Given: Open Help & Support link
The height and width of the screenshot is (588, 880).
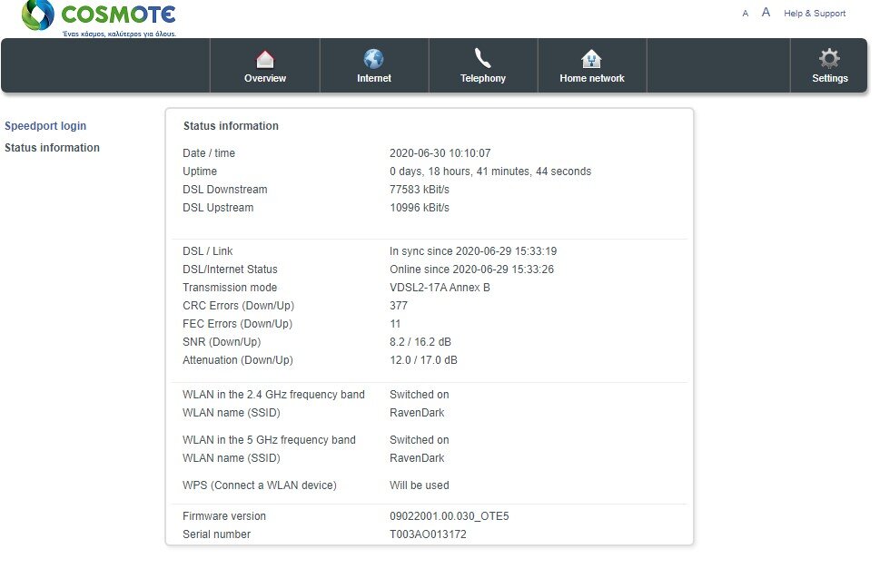Looking at the screenshot, I should [x=815, y=14].
